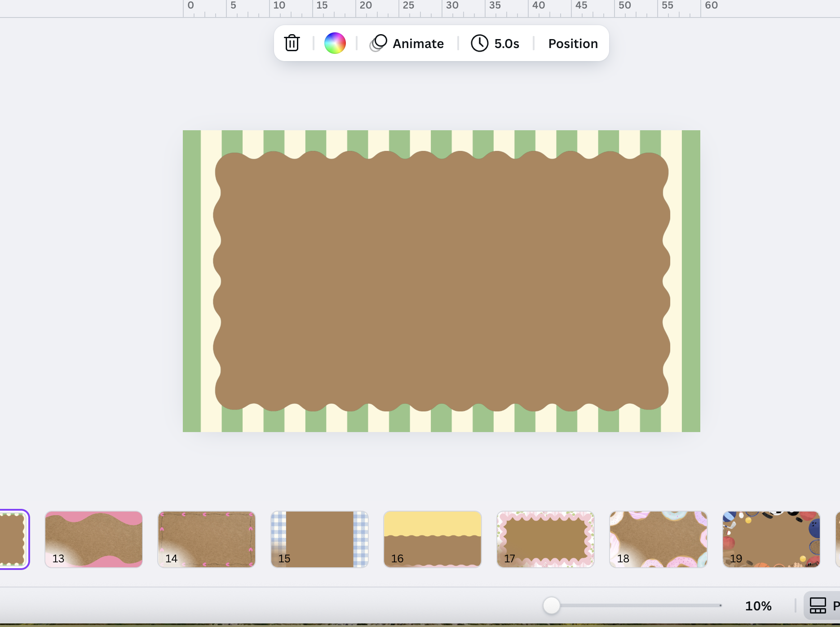Select page 18 donuts thumbnail
840x627 pixels.
coord(659,539)
